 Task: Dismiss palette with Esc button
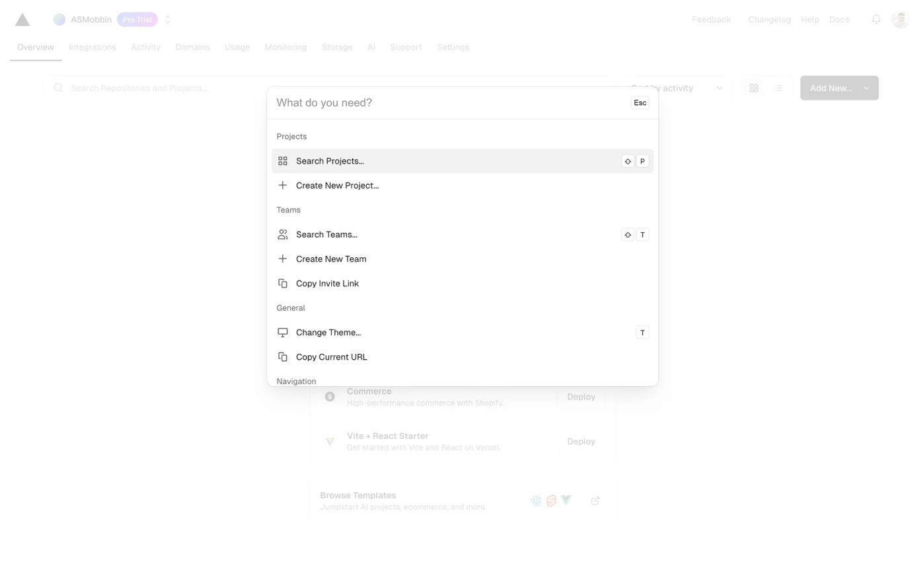tap(640, 103)
